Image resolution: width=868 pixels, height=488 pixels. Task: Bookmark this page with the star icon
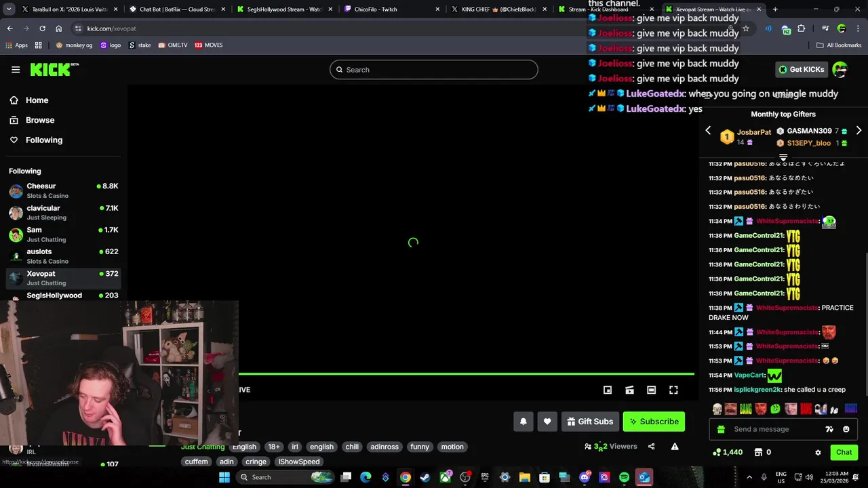[745, 28]
